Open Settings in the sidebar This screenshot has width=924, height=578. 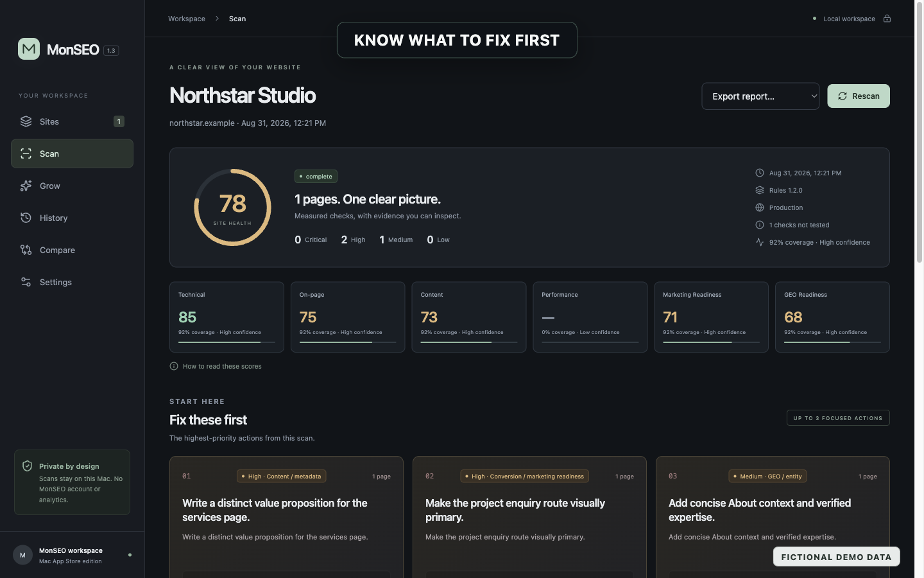coord(72,282)
